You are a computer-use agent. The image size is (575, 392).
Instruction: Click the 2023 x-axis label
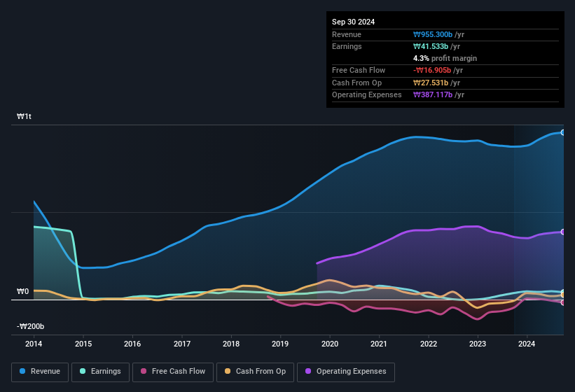[478, 344]
